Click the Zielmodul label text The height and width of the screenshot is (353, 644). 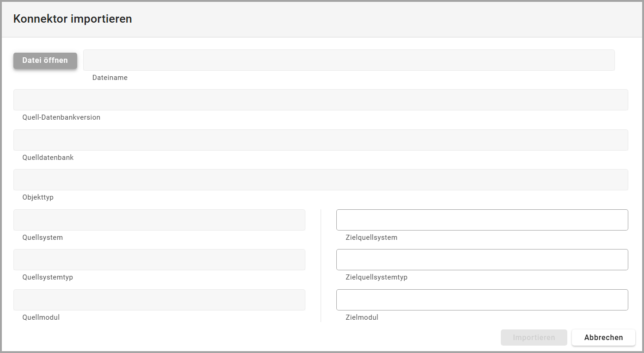(x=362, y=317)
